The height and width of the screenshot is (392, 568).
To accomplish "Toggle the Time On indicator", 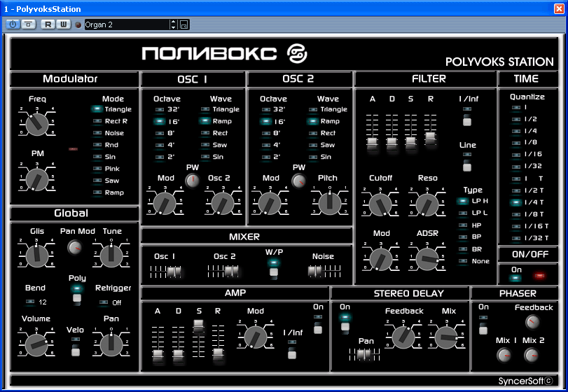I will click(x=515, y=278).
